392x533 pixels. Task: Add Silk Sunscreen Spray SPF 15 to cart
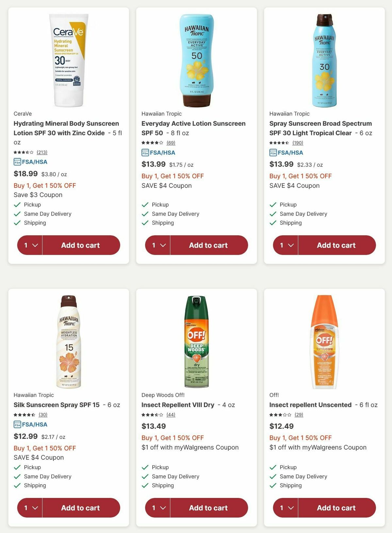point(80,507)
